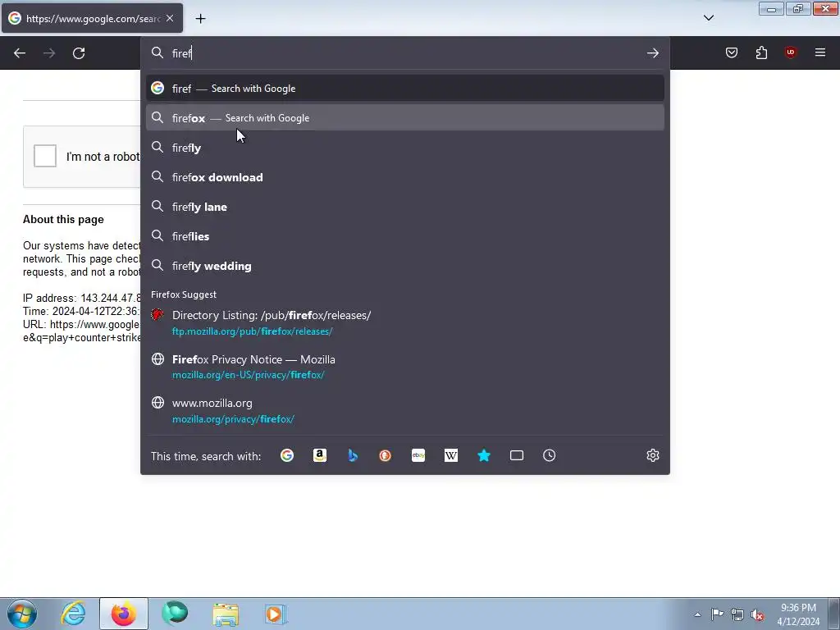This screenshot has height=630, width=840.
Task: Search this time with Amazon icon
Action: click(320, 455)
